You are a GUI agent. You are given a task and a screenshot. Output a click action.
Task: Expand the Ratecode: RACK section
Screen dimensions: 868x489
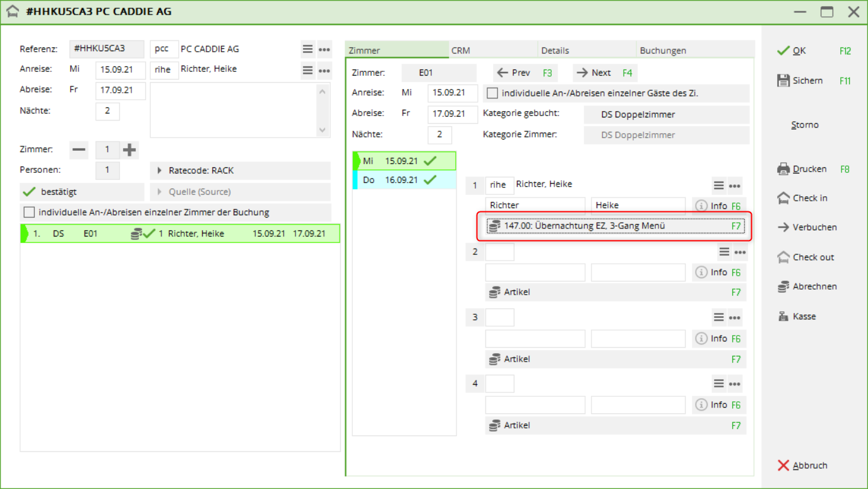click(240, 170)
